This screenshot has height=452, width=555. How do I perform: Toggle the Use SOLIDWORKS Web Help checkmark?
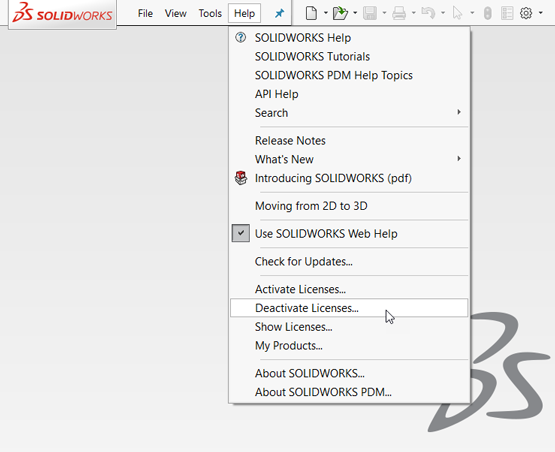point(241,233)
